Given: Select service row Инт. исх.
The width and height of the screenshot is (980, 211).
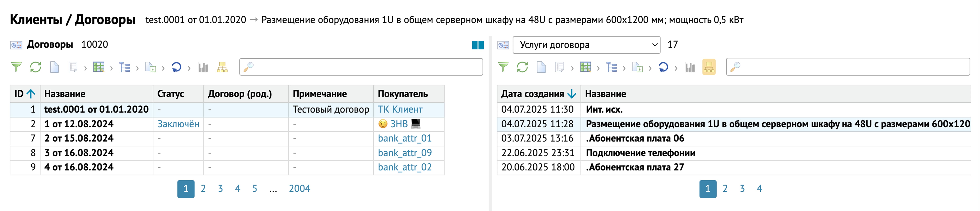Looking at the screenshot, I should coord(734,110).
